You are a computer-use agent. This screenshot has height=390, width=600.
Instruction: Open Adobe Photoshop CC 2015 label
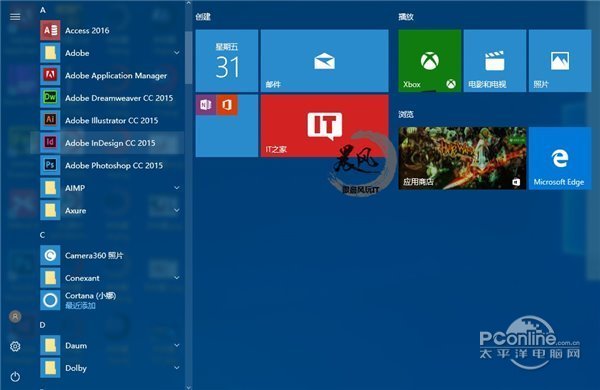(114, 166)
